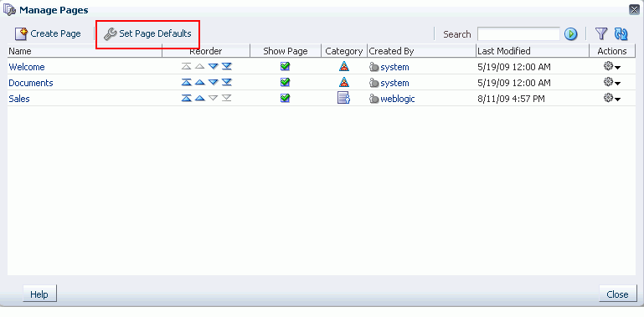Open weblogic creator link
The image size is (644, 317).
pyautogui.click(x=398, y=99)
